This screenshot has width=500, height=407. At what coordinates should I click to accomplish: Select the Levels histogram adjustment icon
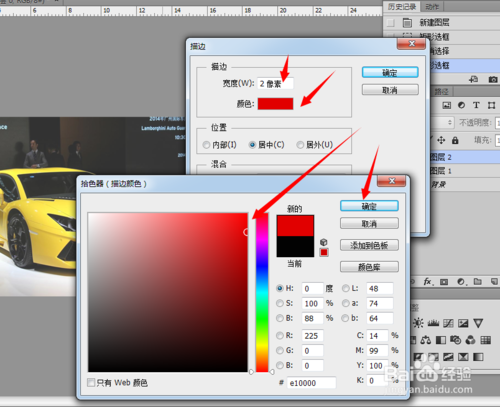433,323
